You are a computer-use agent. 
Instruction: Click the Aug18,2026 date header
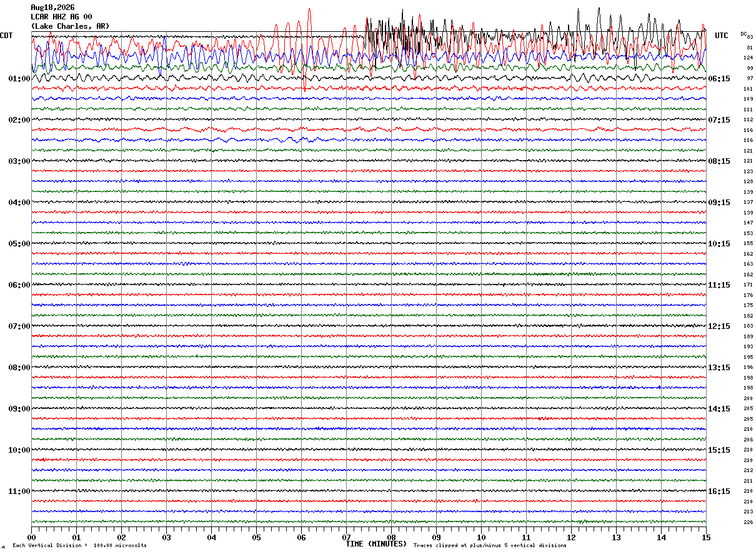pyautogui.click(x=52, y=8)
